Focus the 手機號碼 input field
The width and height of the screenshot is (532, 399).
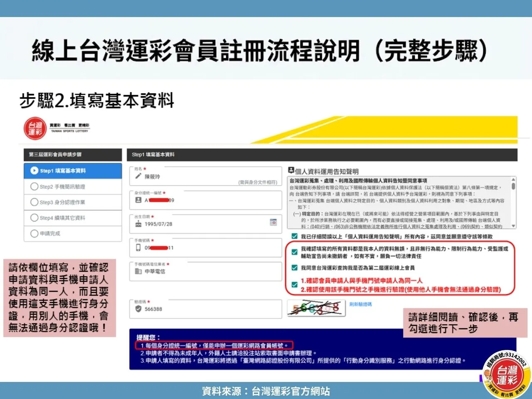(206, 248)
